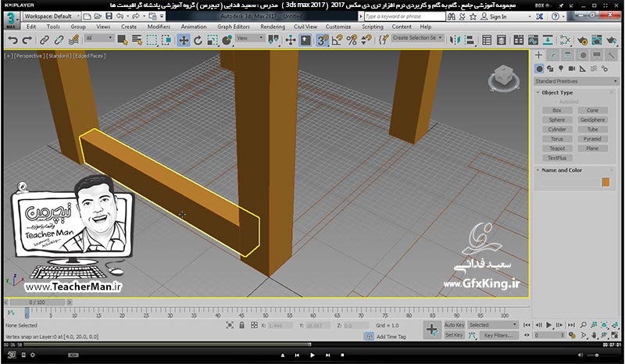The width and height of the screenshot is (625, 364).
Task: Click the Sign In link
Action: point(498,16)
